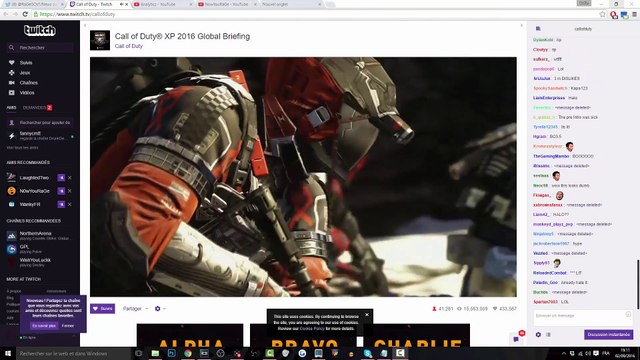Open the Chrome menu button
Screen dimensions: 640x360
coord(634,14)
